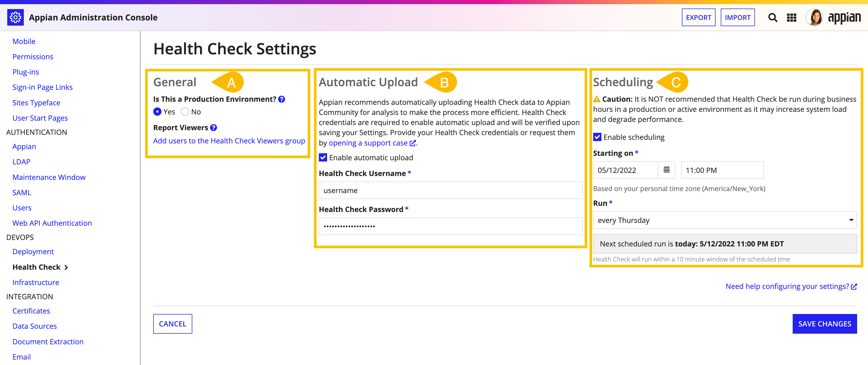The image size is (868, 365).
Task: Open SAML settings
Action: point(21,193)
